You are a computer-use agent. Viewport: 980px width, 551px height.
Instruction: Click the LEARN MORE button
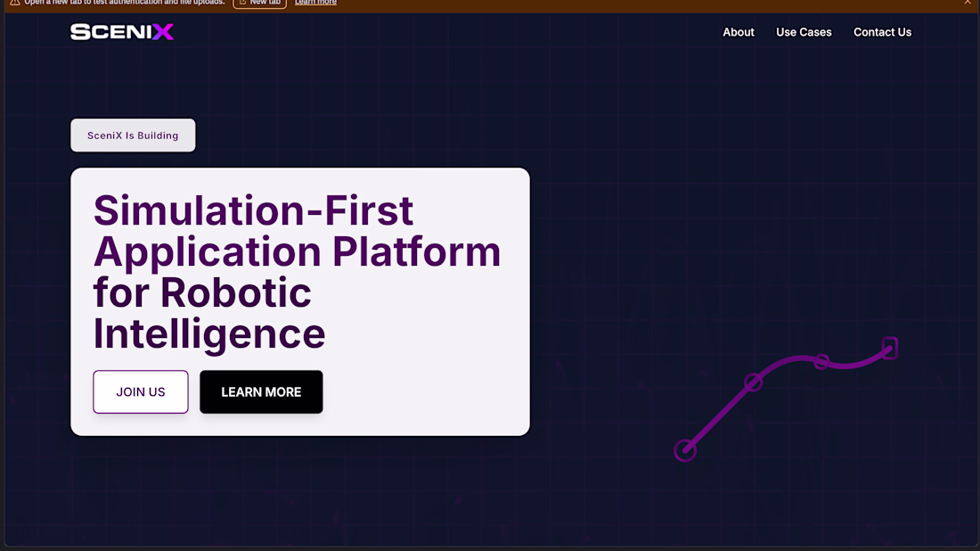point(261,391)
